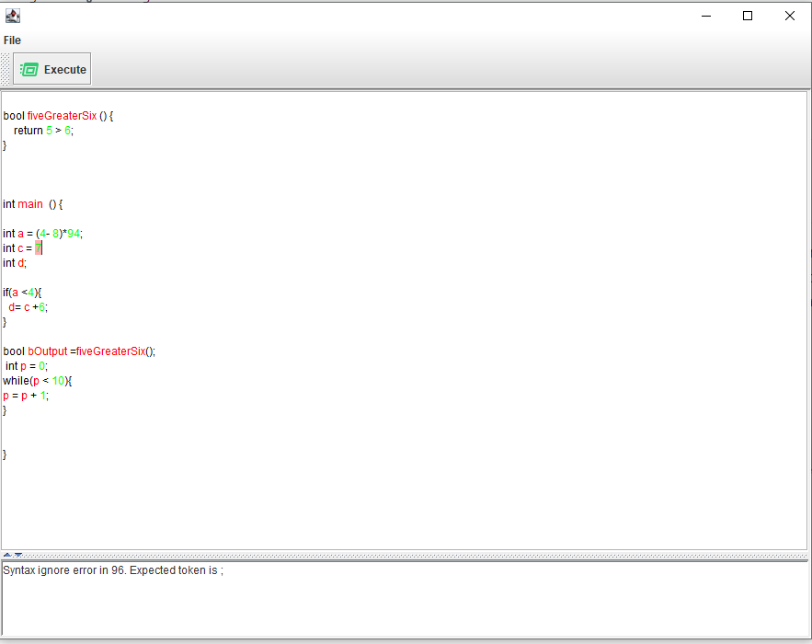Viewport: 812px width, 644px height.
Task: Click the toolbar drag handle grip
Action: click(x=6, y=69)
